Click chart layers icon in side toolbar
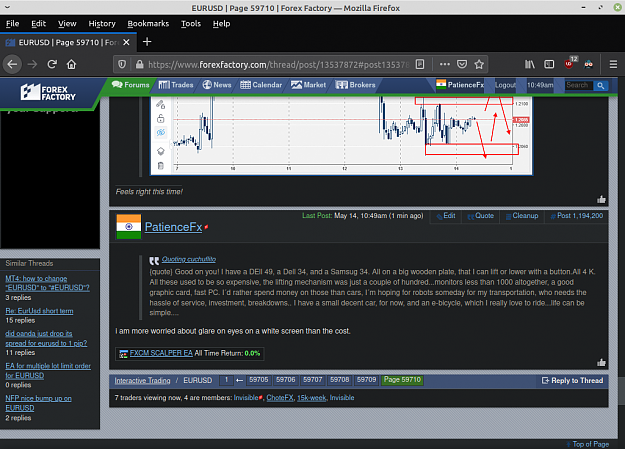Image resolution: width=625 pixels, height=449 pixels. point(161,151)
